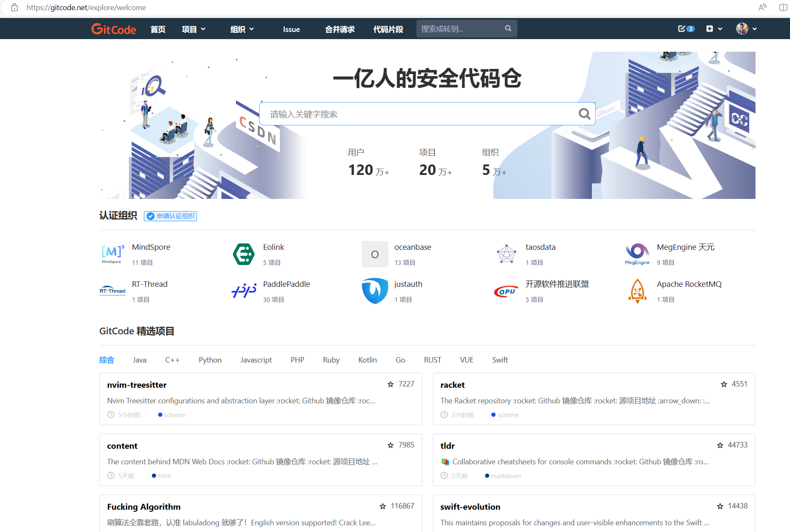Open the user avatar menu

(x=742, y=29)
